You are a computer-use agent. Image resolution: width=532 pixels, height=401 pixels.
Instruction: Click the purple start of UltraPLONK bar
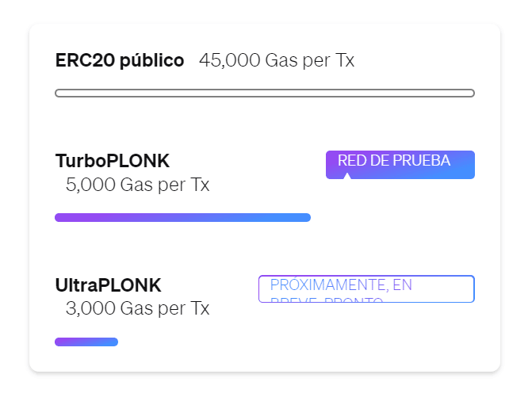(x=59, y=342)
